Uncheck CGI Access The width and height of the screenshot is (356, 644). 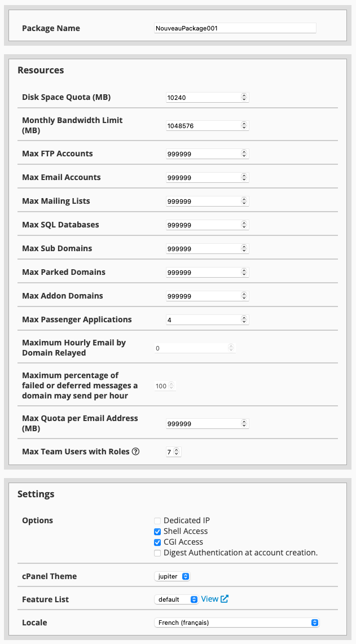[157, 542]
